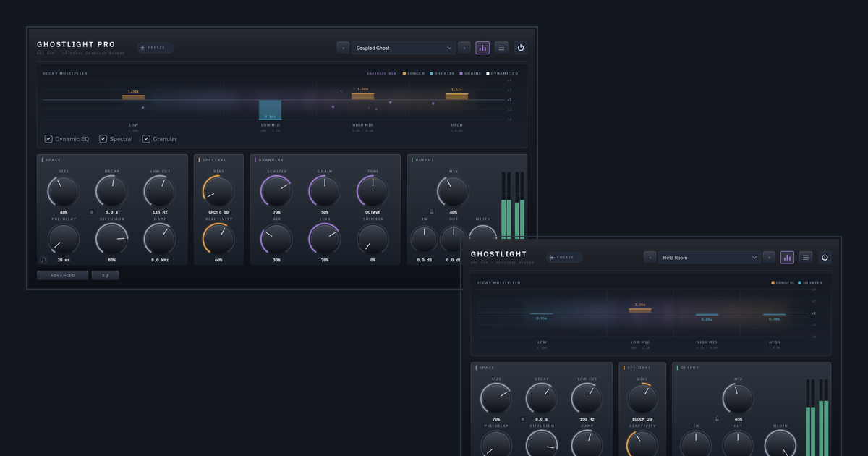Toggle spectrum display icon in Ghostlight window

[x=787, y=257]
